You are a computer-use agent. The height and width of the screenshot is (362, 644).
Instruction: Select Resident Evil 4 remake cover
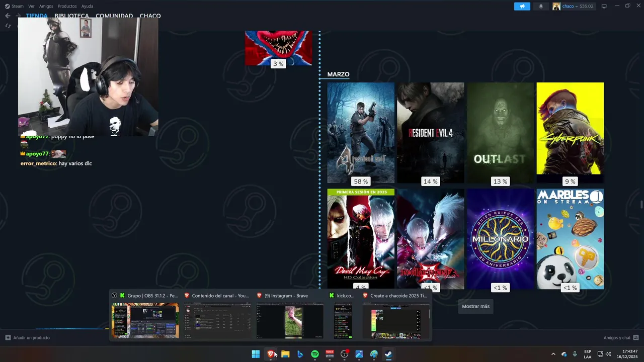(x=431, y=133)
